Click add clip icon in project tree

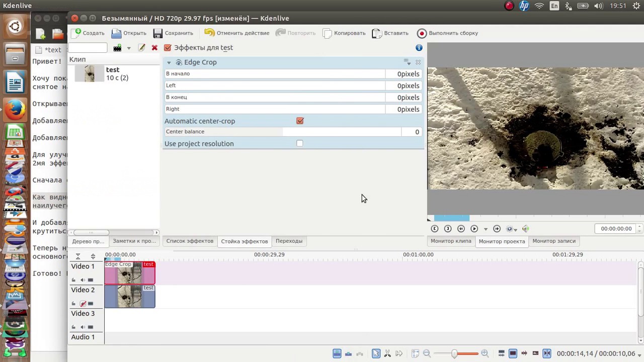click(x=117, y=48)
